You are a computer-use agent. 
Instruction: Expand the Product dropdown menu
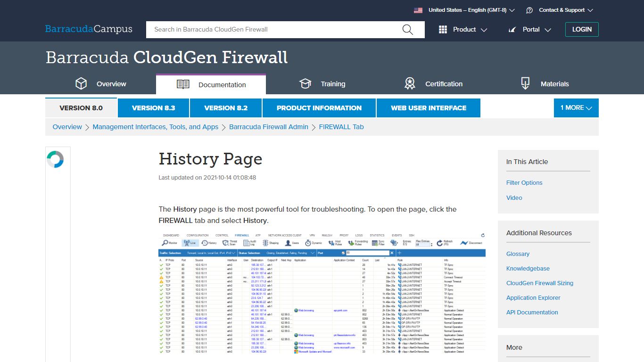point(463,29)
